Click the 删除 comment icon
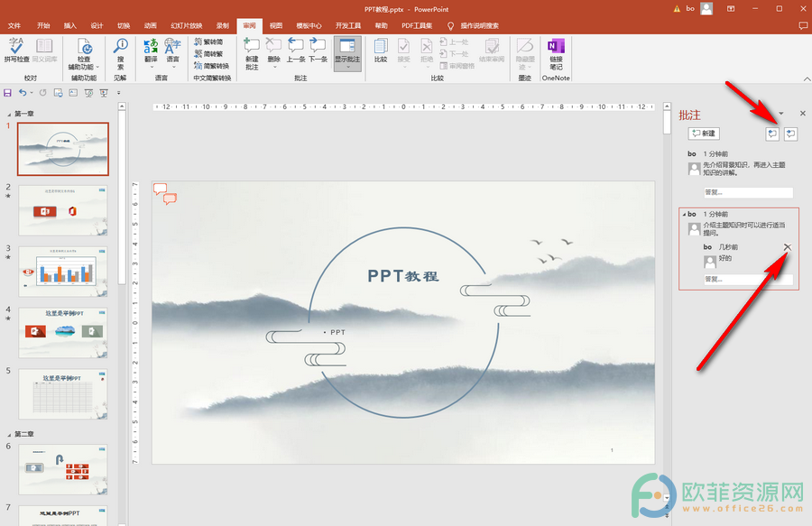The width and height of the screenshot is (812, 526). [x=274, y=47]
